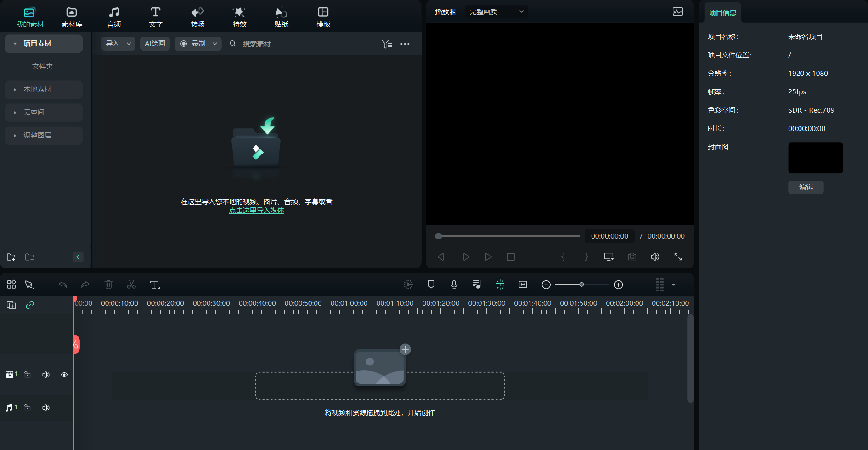Screen dimensions: 868x450
Task: Start voiceover recording with microphone icon
Action: click(454, 285)
